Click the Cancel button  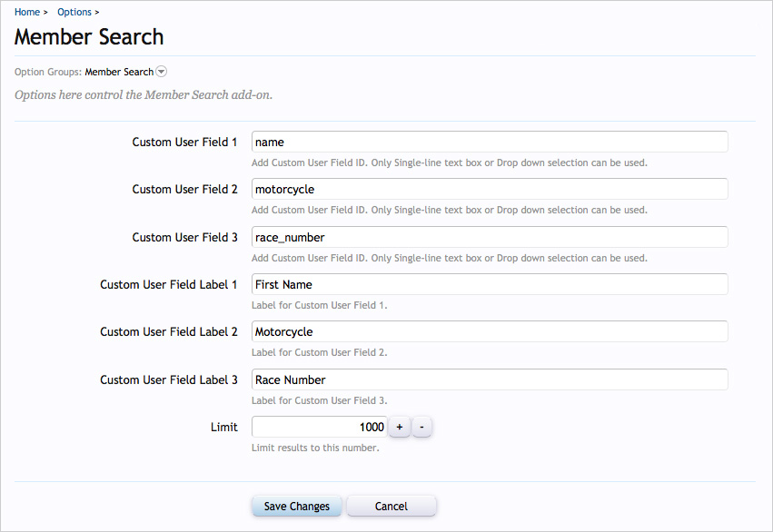(391, 506)
